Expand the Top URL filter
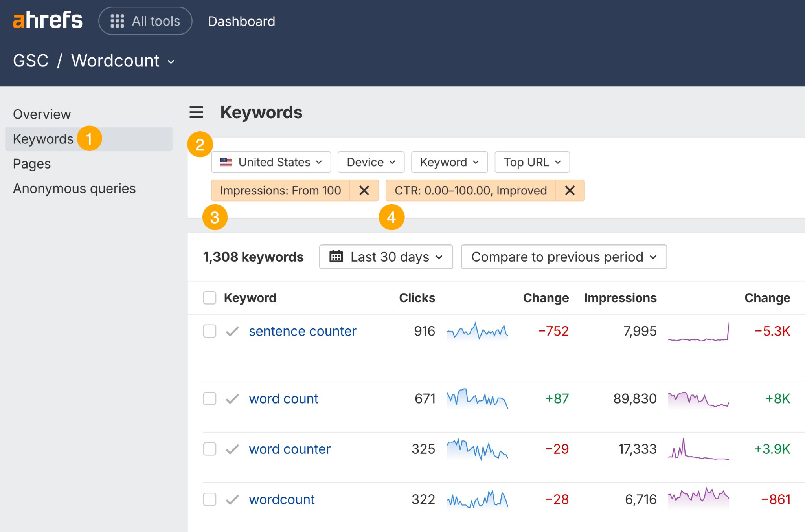The width and height of the screenshot is (805, 532). coord(531,161)
